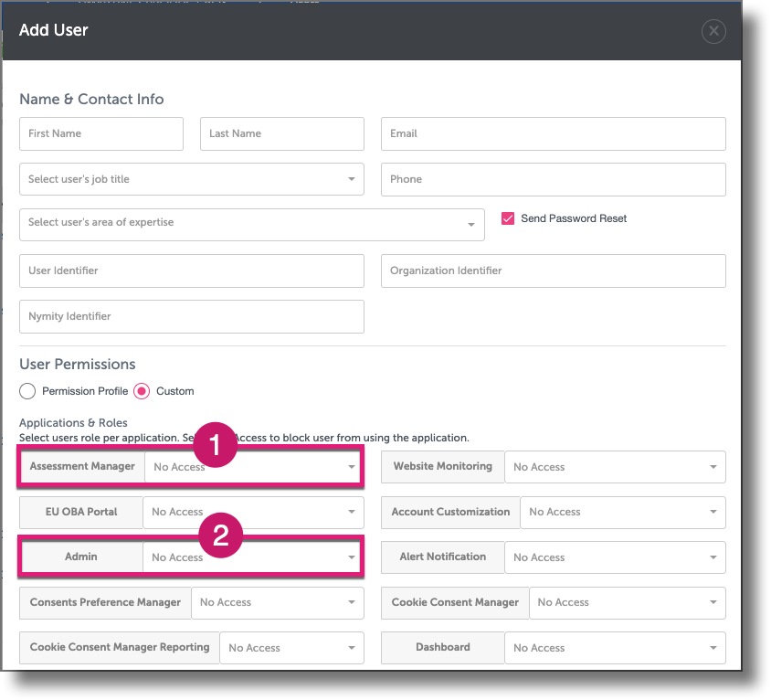Click inside the First Name field
Screen dimensions: 771x700
tap(100, 133)
